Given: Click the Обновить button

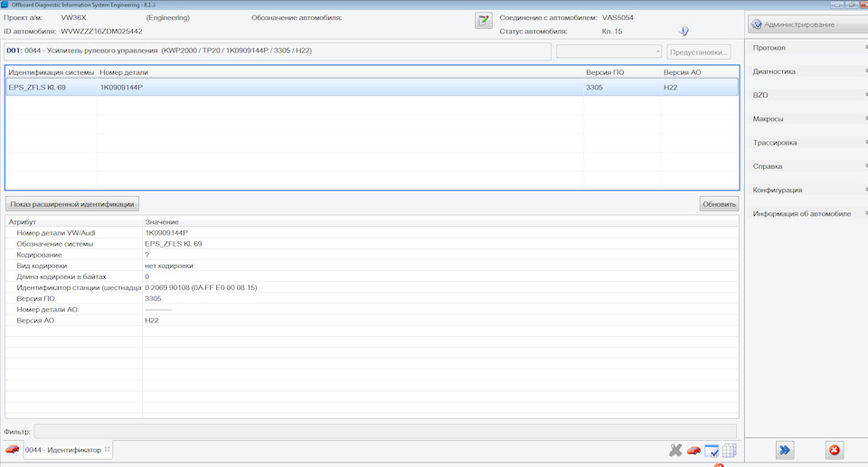Looking at the screenshot, I should click(719, 204).
